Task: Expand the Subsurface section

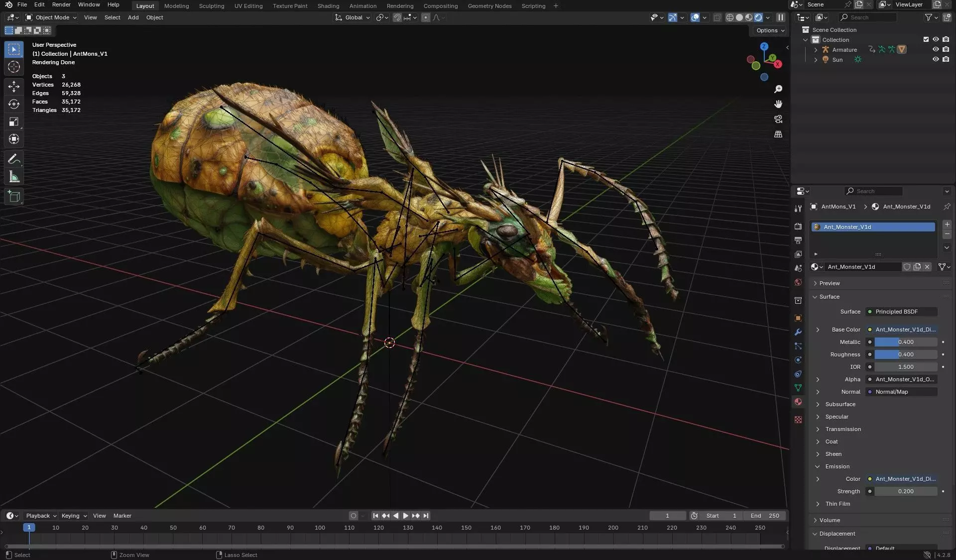Action: (x=840, y=404)
